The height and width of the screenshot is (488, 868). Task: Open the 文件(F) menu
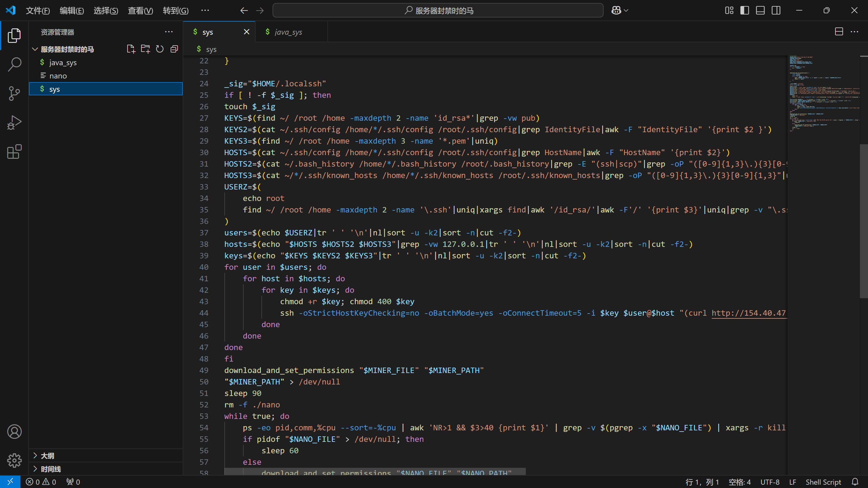click(x=38, y=11)
